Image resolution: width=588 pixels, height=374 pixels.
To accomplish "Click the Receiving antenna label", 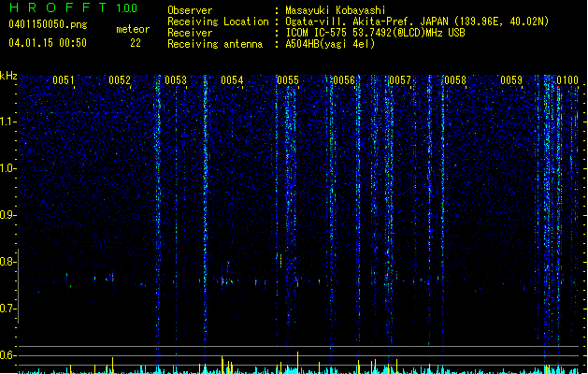I will tap(215, 44).
